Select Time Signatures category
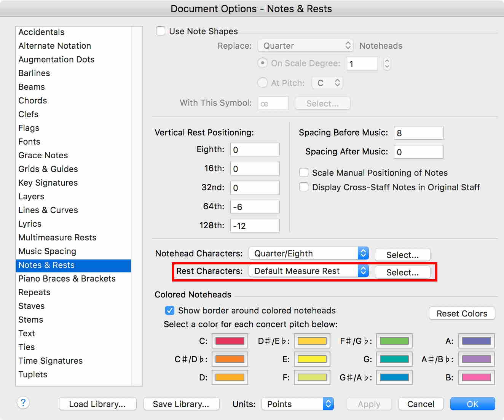The width and height of the screenshot is (504, 420). coord(73,361)
